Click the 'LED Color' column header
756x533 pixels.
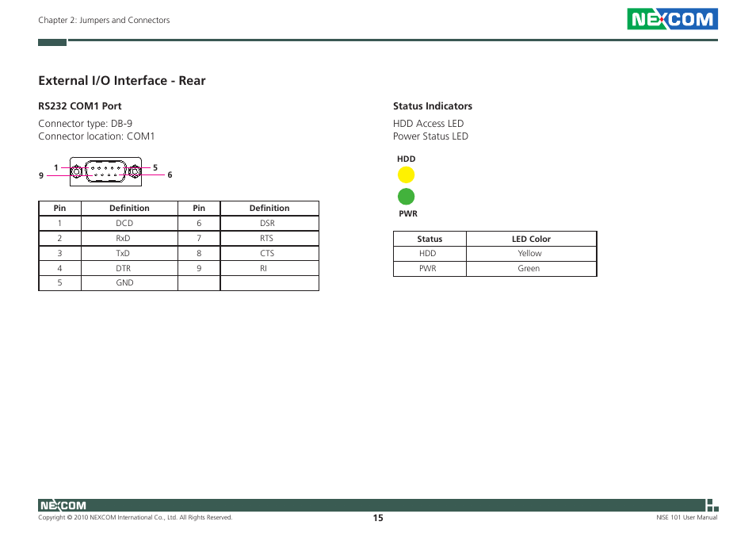(531, 239)
